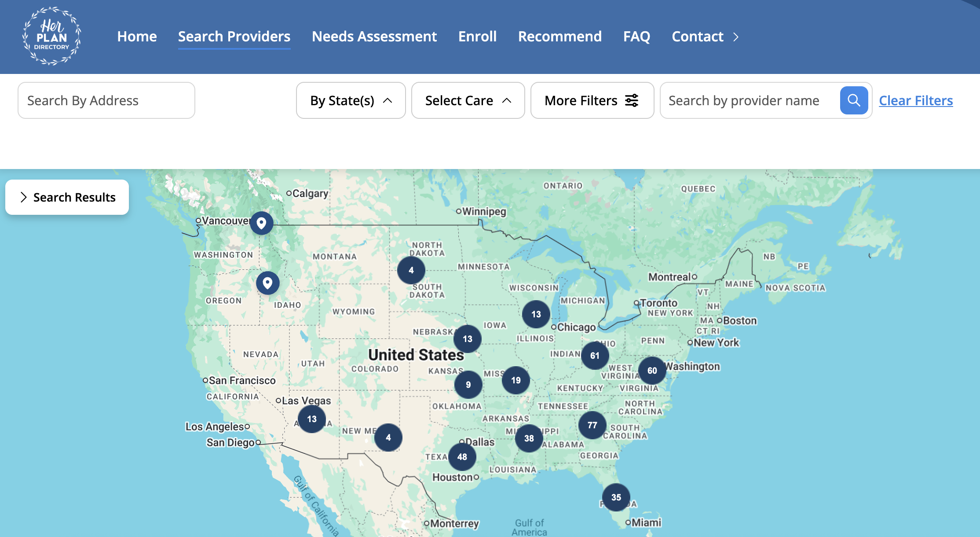Click the cluster marker labeled 60

coord(652,371)
